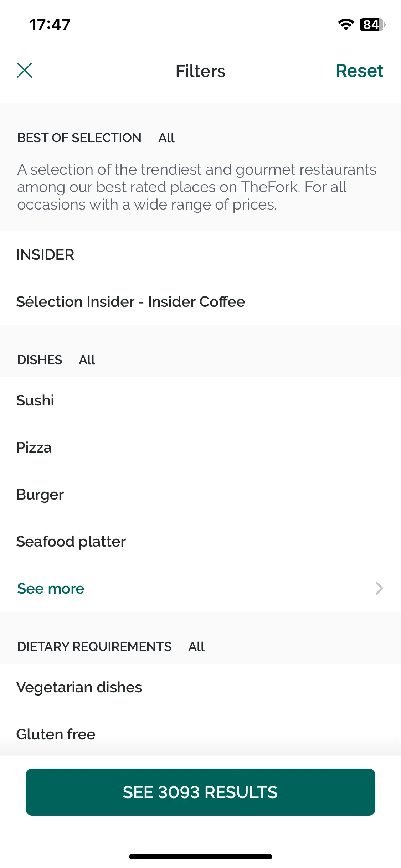Pick the Burger dish filter
The width and height of the screenshot is (401, 868).
click(200, 495)
